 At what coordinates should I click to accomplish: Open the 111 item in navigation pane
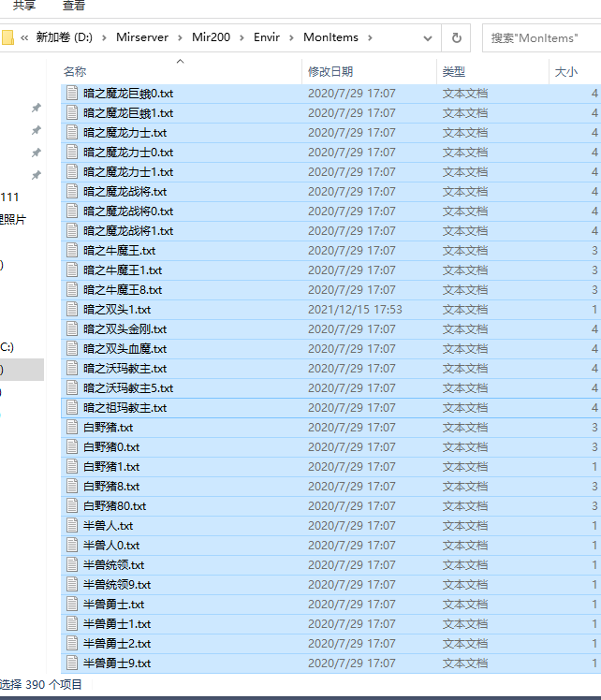(x=9, y=197)
